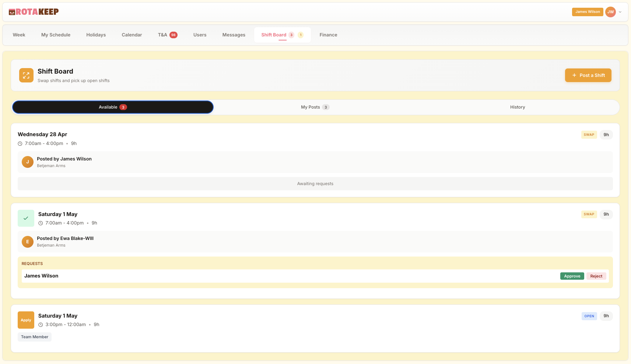
Task: Click the 9h badge on the open shift
Action: 606,316
